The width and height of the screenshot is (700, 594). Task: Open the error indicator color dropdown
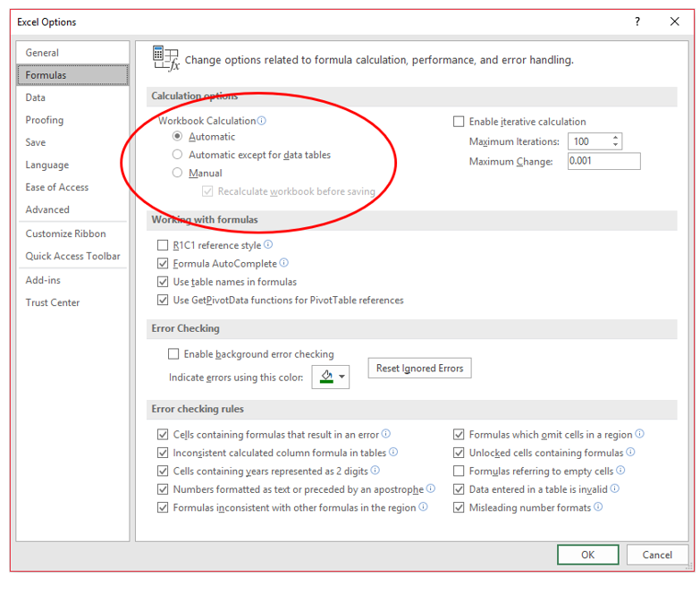[x=331, y=377]
